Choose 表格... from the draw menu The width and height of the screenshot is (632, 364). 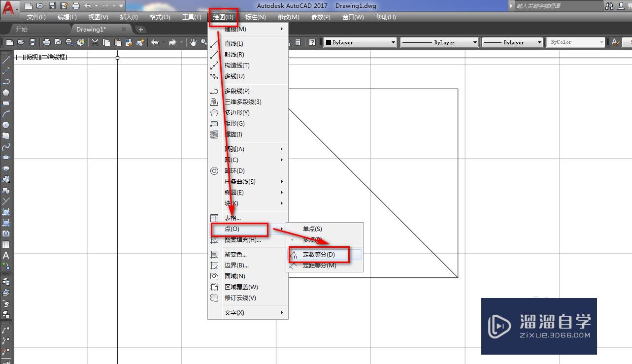point(248,218)
